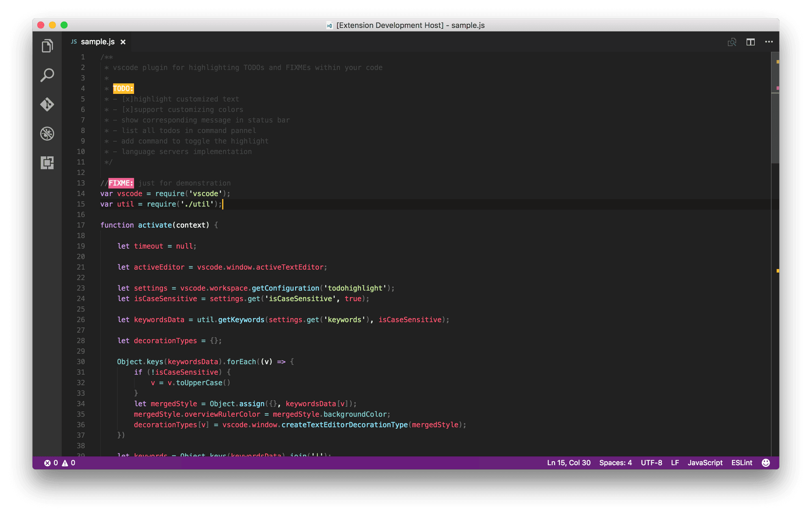Select the JavaScript language mode
This screenshot has width=812, height=516.
705,463
